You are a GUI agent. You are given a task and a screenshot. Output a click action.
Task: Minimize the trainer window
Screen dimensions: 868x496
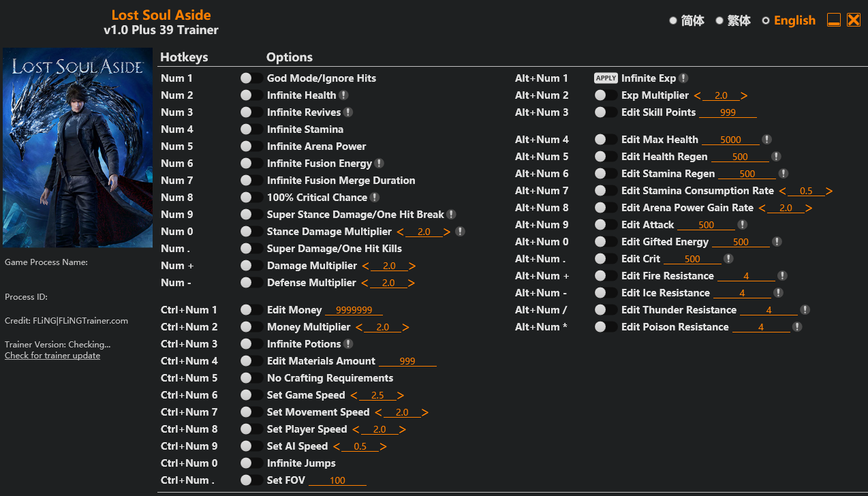pyautogui.click(x=834, y=20)
